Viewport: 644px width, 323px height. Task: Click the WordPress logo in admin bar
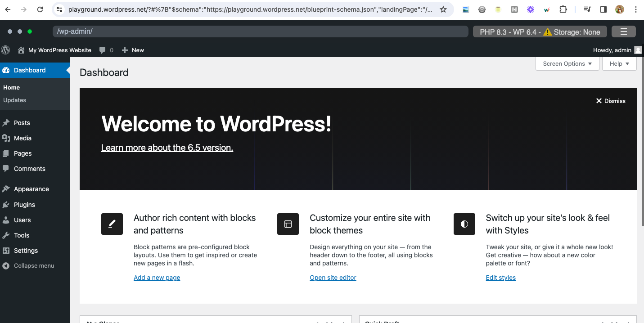[x=5, y=50]
